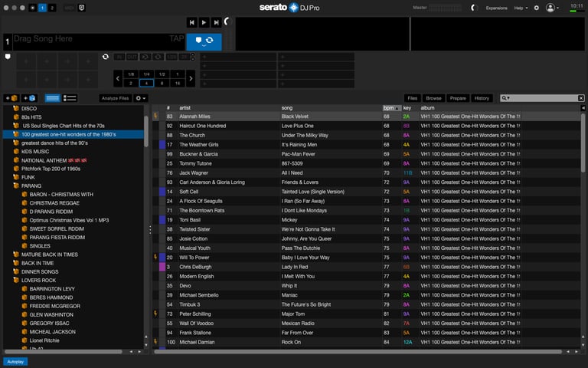Open the History panel tab
The height and width of the screenshot is (368, 588).
[482, 98]
